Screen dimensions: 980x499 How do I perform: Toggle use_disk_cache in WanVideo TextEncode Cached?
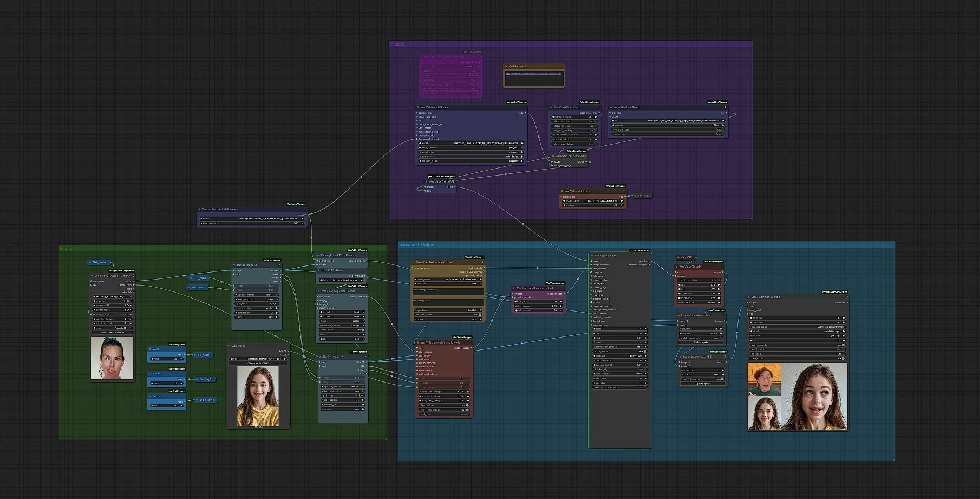click(448, 314)
